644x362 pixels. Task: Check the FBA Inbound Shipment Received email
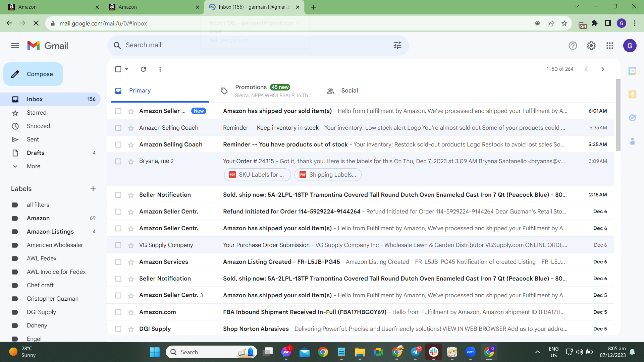(x=118, y=312)
